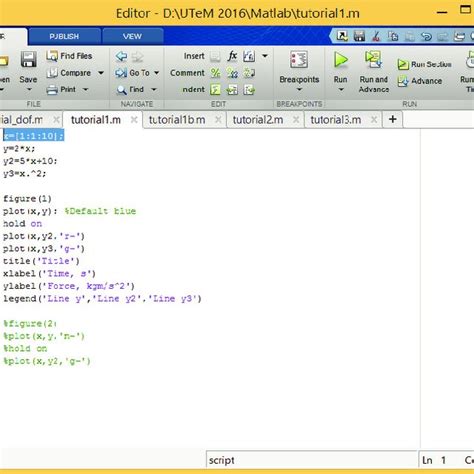Screen dimensions: 474x474
Task: Select the tutorial1.m file tab
Action: 96,120
